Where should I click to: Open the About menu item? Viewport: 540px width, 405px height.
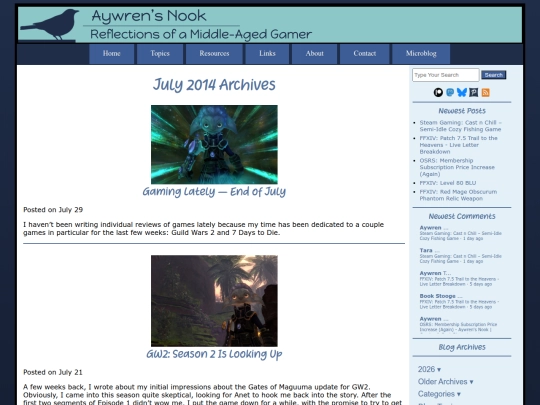point(314,54)
